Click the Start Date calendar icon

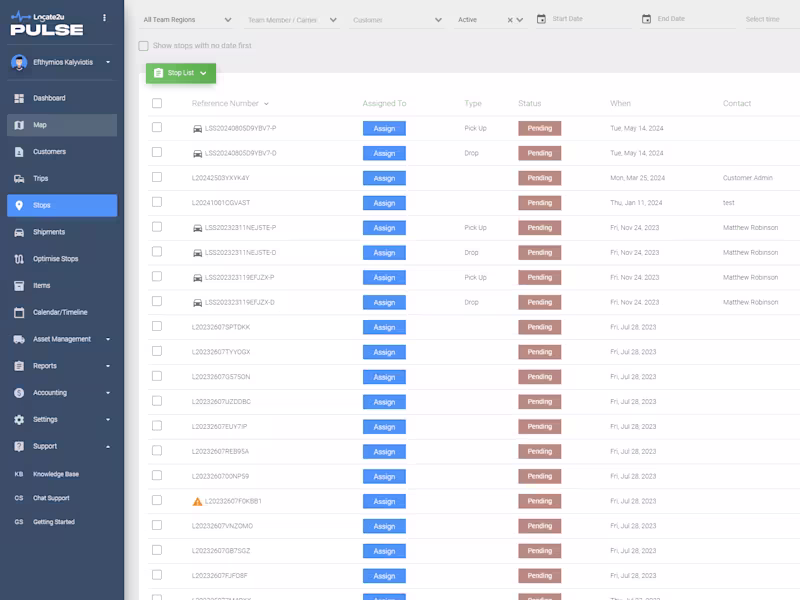point(541,19)
